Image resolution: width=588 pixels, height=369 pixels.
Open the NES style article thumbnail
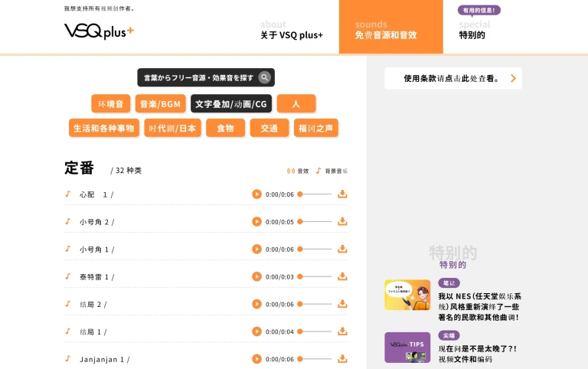point(407,295)
